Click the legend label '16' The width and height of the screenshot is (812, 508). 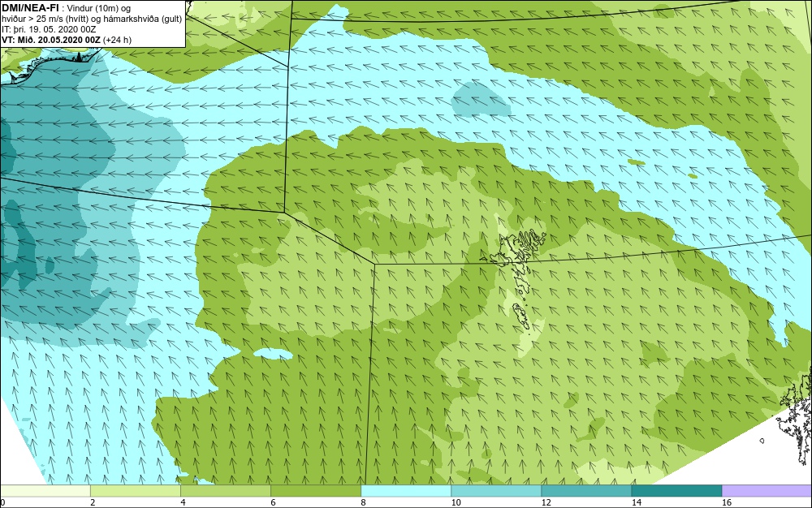(x=727, y=502)
